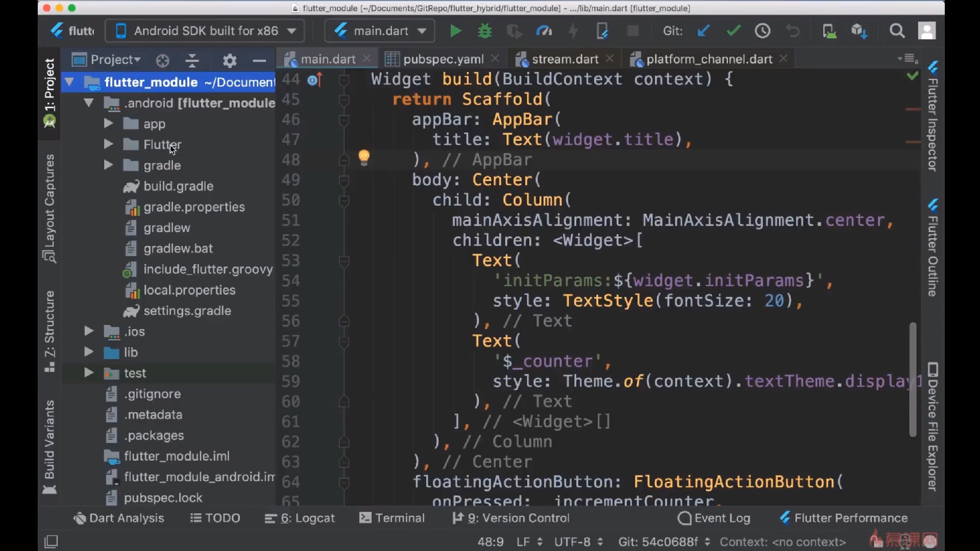
Task: Open the Flutter performance profiler gauge icon
Action: (544, 31)
